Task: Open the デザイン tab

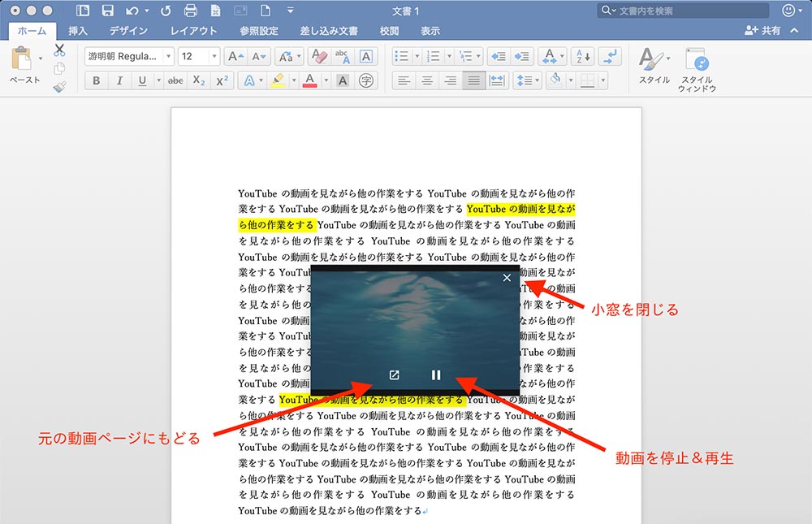Action: pos(128,31)
